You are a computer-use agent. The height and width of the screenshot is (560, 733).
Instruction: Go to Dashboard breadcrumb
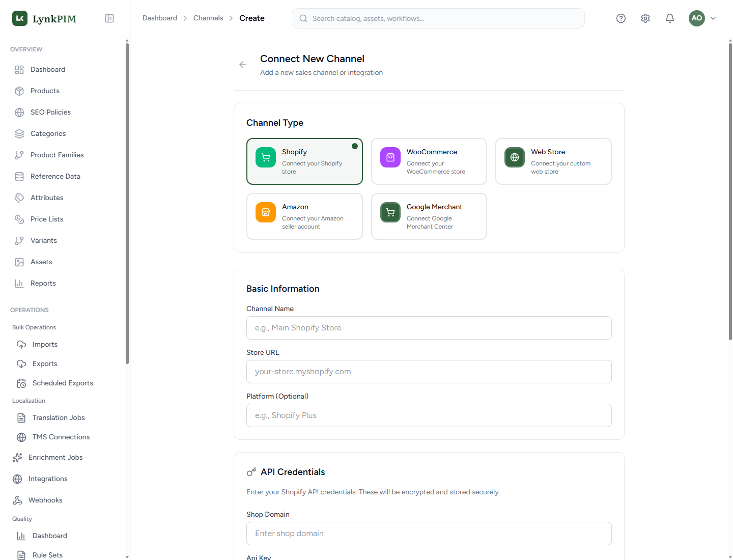[x=160, y=18]
